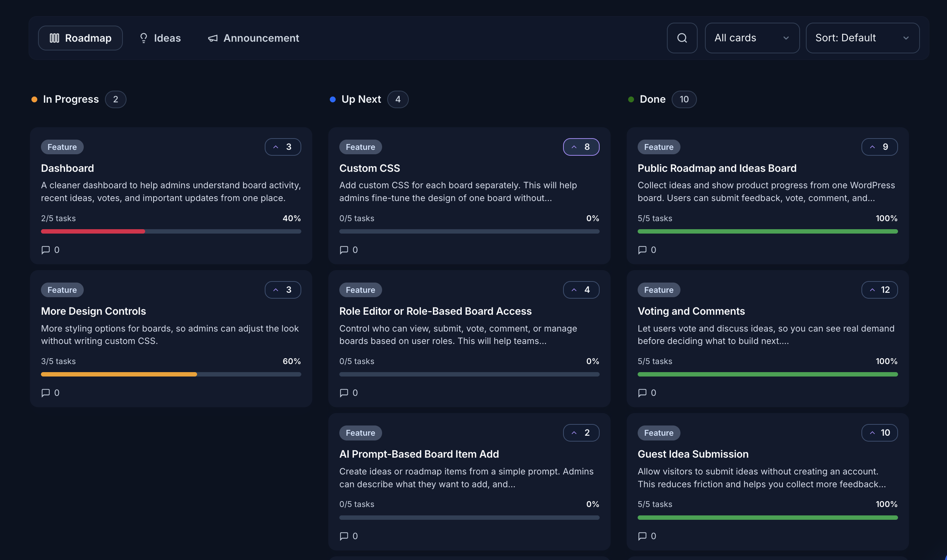Upvote the Voting and Comments card
947x560 pixels.
tap(879, 290)
